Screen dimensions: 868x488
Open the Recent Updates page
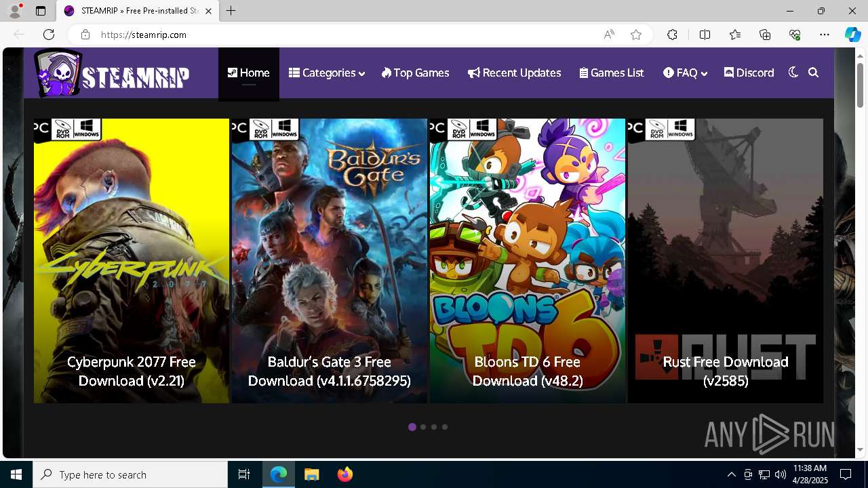click(515, 73)
